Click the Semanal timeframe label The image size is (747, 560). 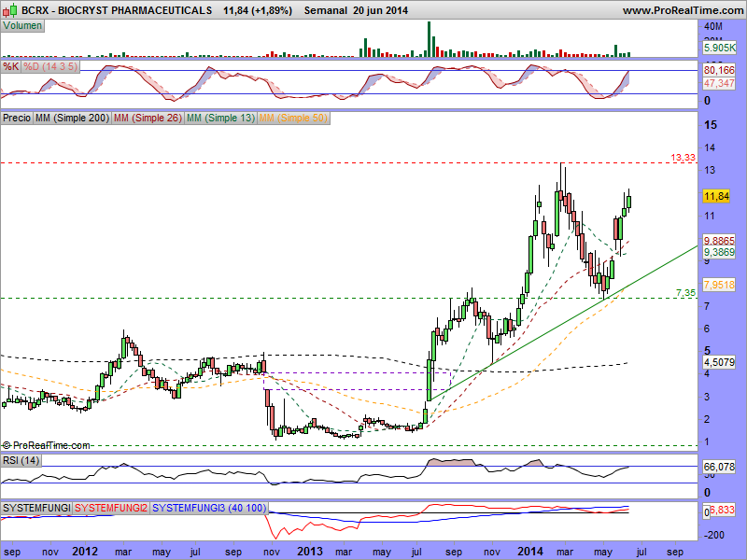[x=325, y=10]
